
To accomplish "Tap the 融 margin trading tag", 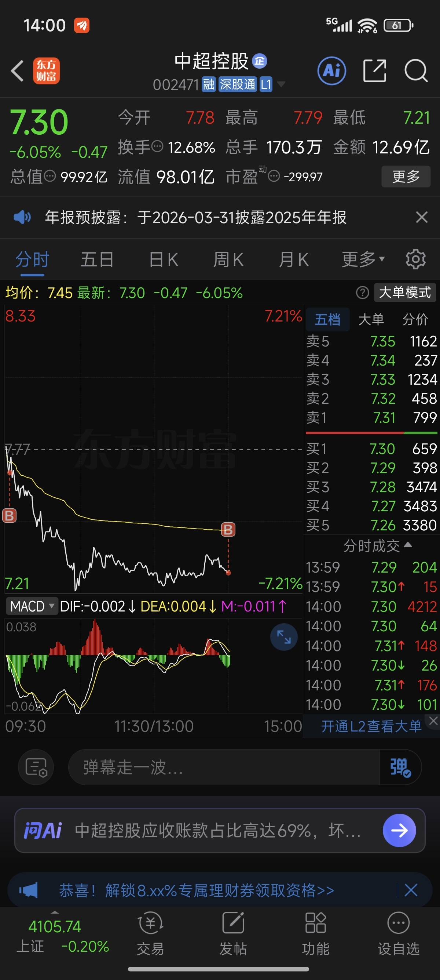I will point(209,84).
